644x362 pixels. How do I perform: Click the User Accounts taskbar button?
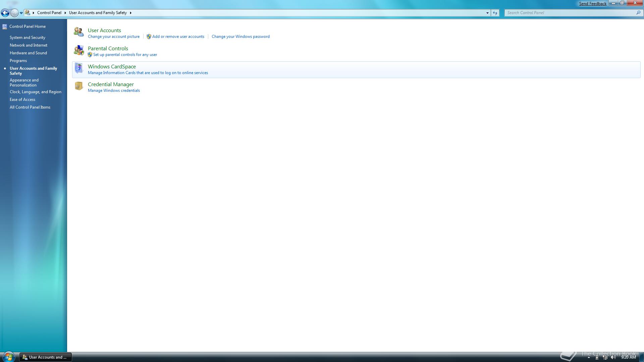pyautogui.click(x=46, y=357)
